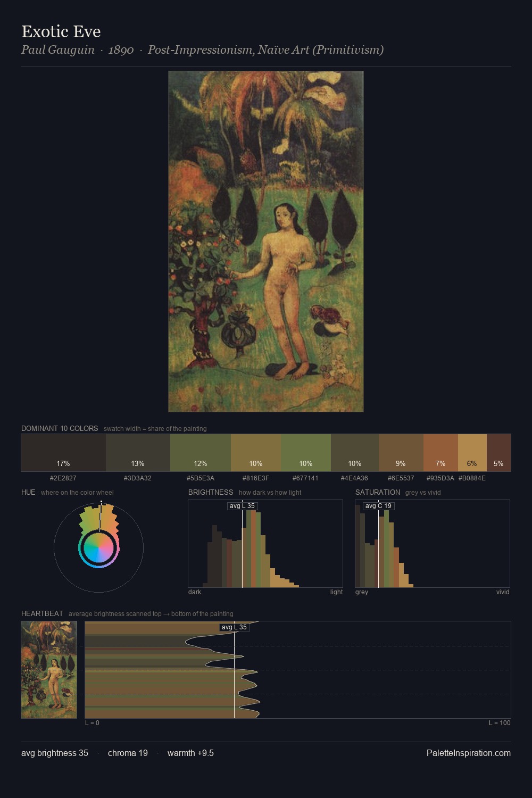This screenshot has width=532, height=798.
Task: Click hex code '#2E2827'
Action: pyautogui.click(x=63, y=478)
